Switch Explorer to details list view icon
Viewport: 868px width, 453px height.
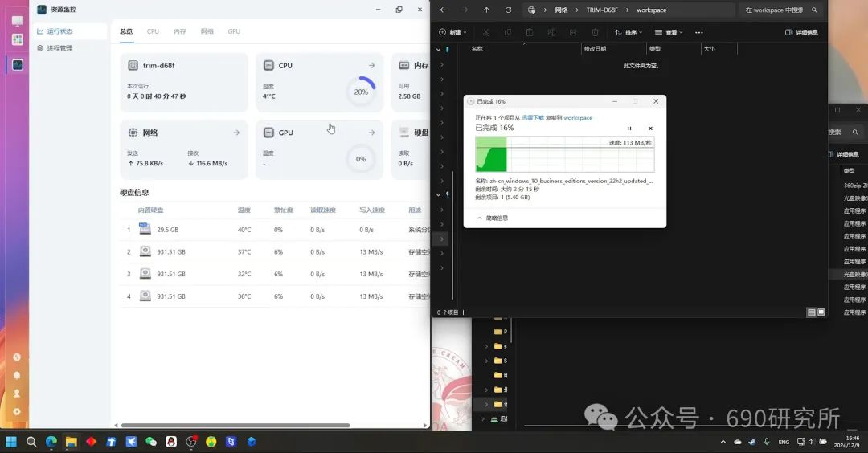click(x=811, y=312)
